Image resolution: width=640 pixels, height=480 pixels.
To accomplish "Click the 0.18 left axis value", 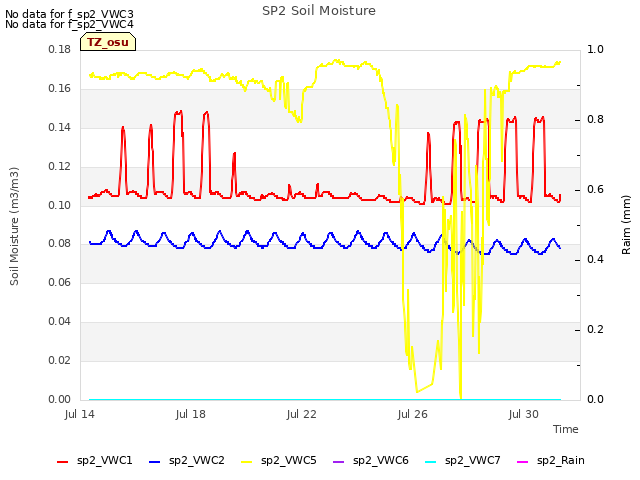I will pos(60,49).
